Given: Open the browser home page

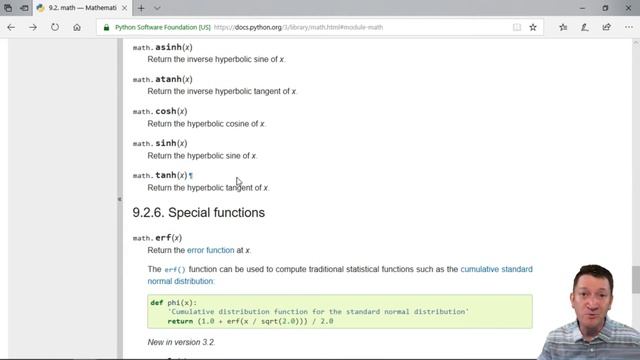Looking at the screenshot, I should [77, 27].
